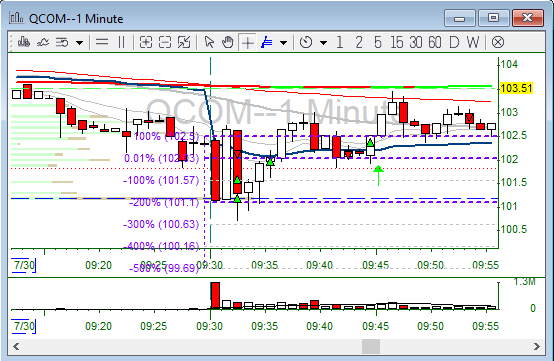Switch to the daily D interval
Image resolution: width=554 pixels, height=361 pixels.
pyautogui.click(x=454, y=42)
